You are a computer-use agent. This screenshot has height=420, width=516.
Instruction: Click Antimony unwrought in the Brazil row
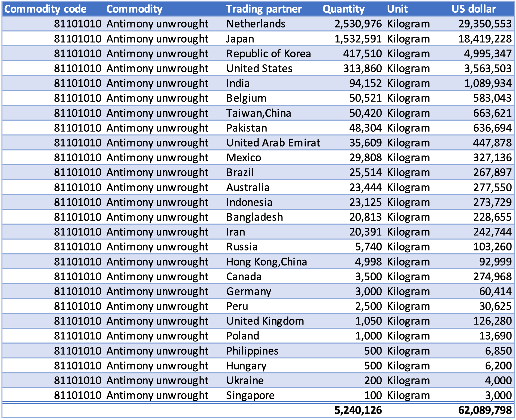pyautogui.click(x=157, y=172)
